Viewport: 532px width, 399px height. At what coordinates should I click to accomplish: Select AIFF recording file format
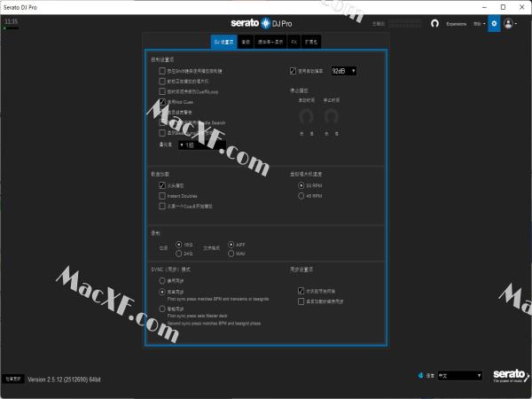pos(231,245)
